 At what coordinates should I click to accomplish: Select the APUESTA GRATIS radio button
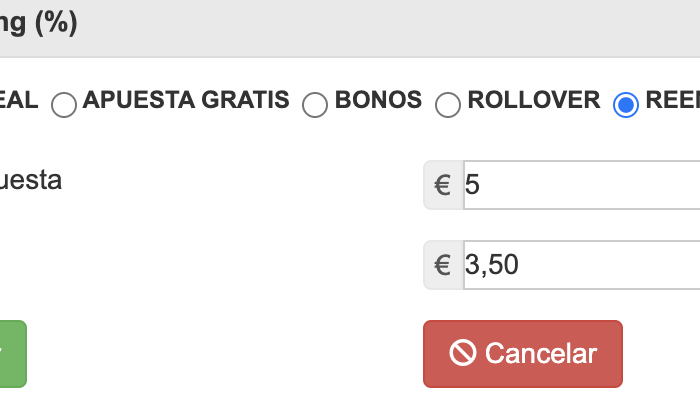point(64,104)
